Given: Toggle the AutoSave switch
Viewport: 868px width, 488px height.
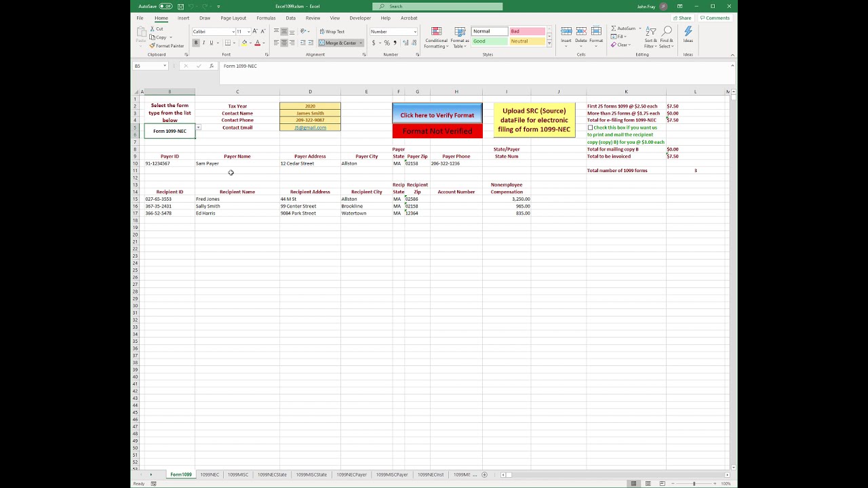Looking at the screenshot, I should (165, 6).
